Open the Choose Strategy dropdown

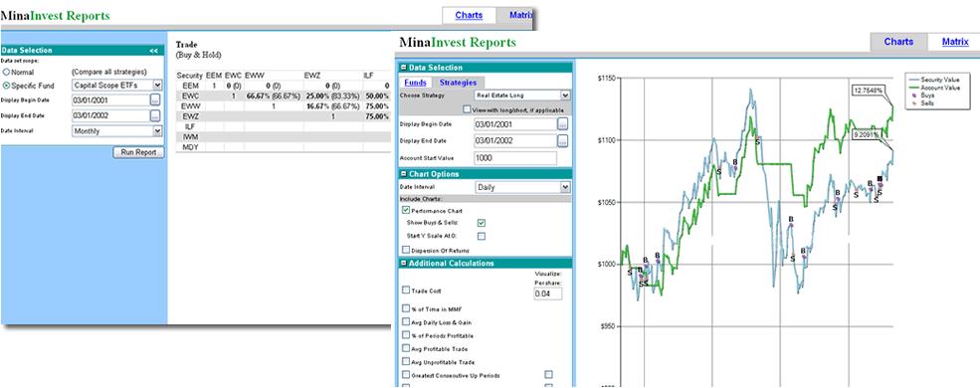point(566,95)
